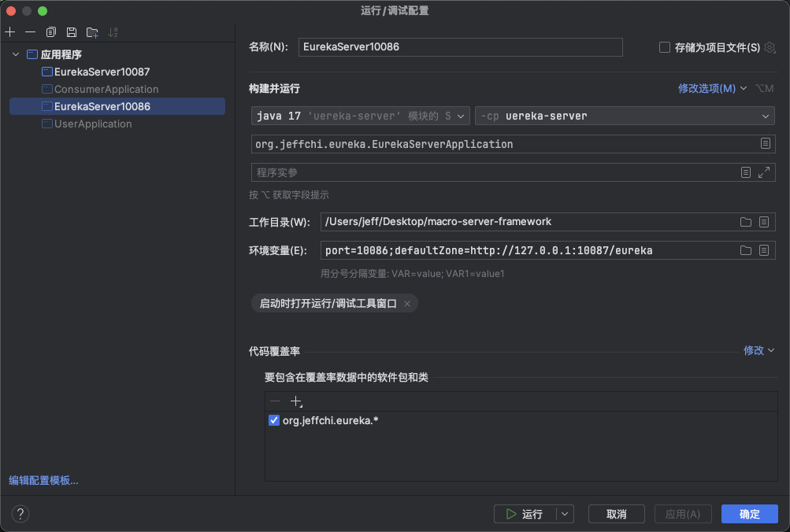Select the EurekaServer10087 configuration
The width and height of the screenshot is (790, 532).
click(102, 72)
